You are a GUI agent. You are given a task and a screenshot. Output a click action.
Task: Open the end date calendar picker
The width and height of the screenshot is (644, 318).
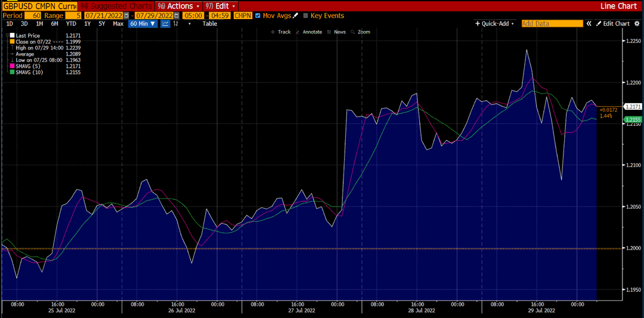177,16
